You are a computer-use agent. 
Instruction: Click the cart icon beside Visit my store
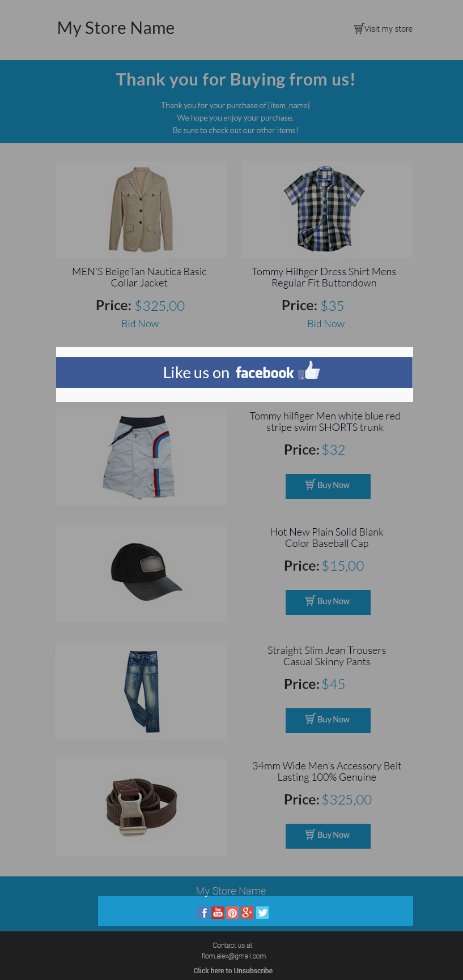coord(359,29)
